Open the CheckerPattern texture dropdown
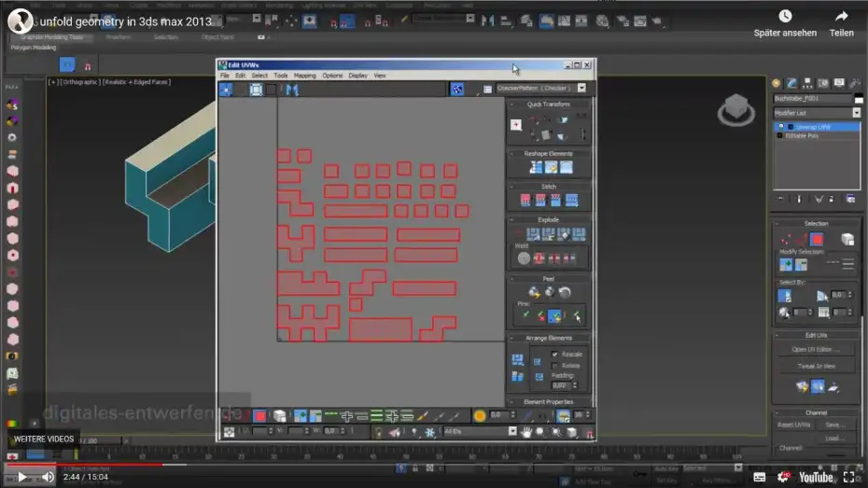The width and height of the screenshot is (868, 488). click(x=581, y=88)
